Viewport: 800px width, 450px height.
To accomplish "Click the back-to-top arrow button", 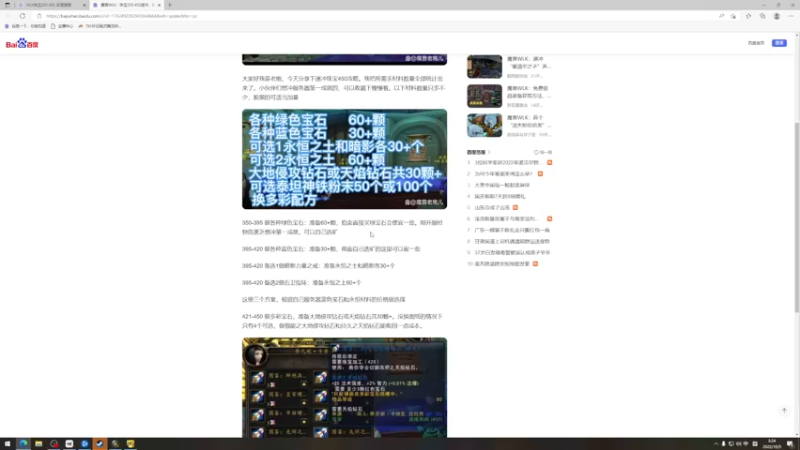I will (784, 411).
